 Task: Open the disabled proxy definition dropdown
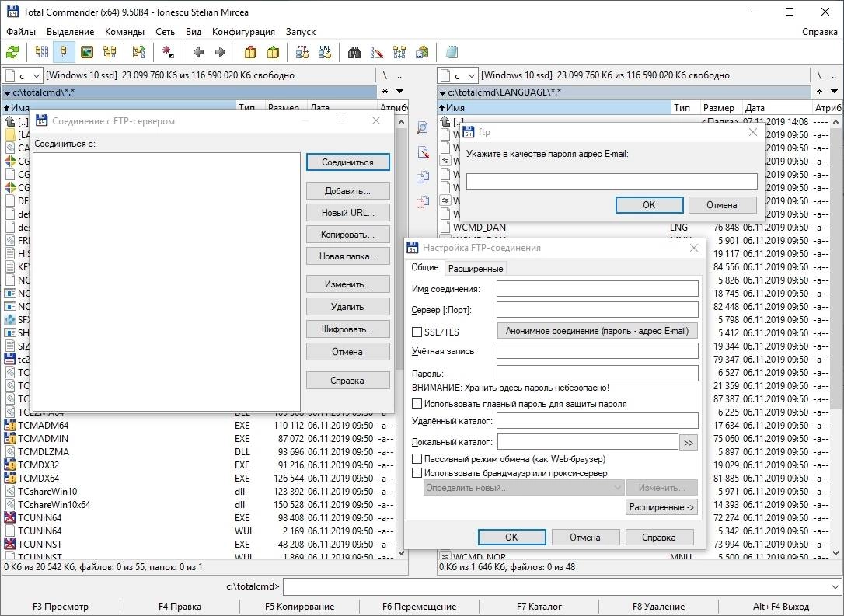coord(523,488)
